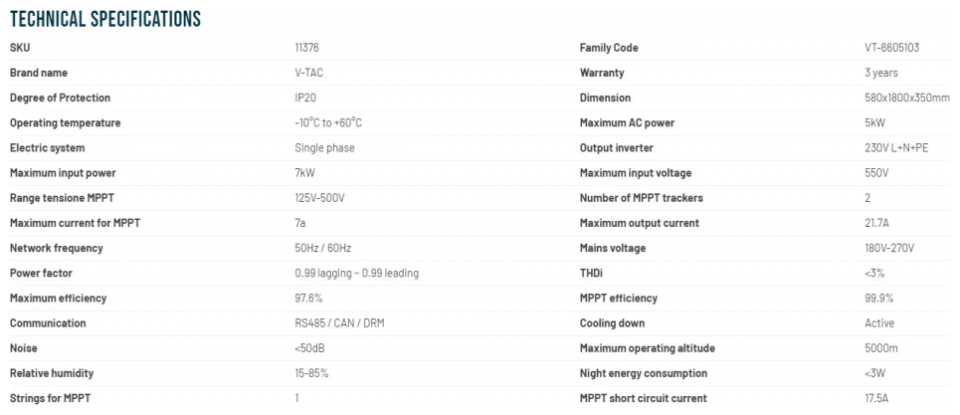The image size is (960, 415).
Task: Click the Dimension value 580x1800x350mm
Action: pyautogui.click(x=907, y=98)
